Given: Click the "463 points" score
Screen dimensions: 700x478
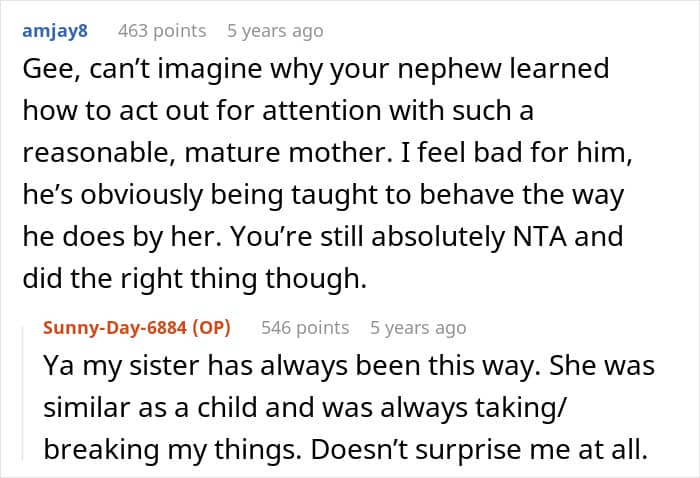Looking at the screenshot, I should tap(162, 31).
